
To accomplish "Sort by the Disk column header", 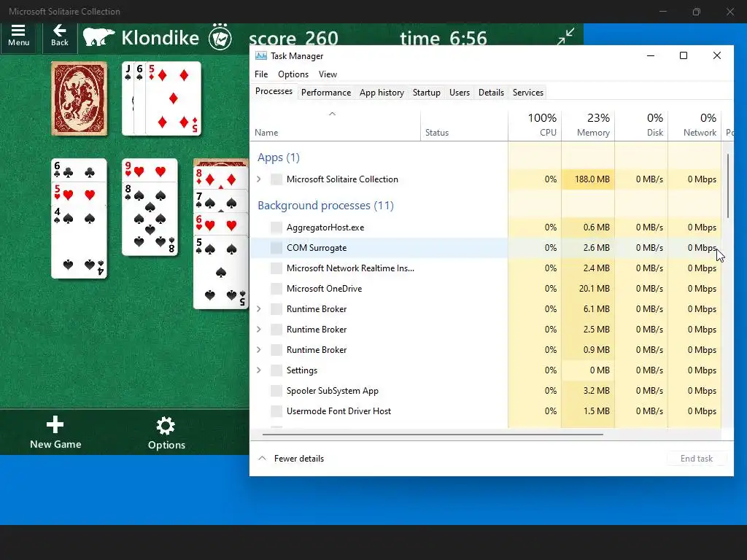I will click(641, 125).
